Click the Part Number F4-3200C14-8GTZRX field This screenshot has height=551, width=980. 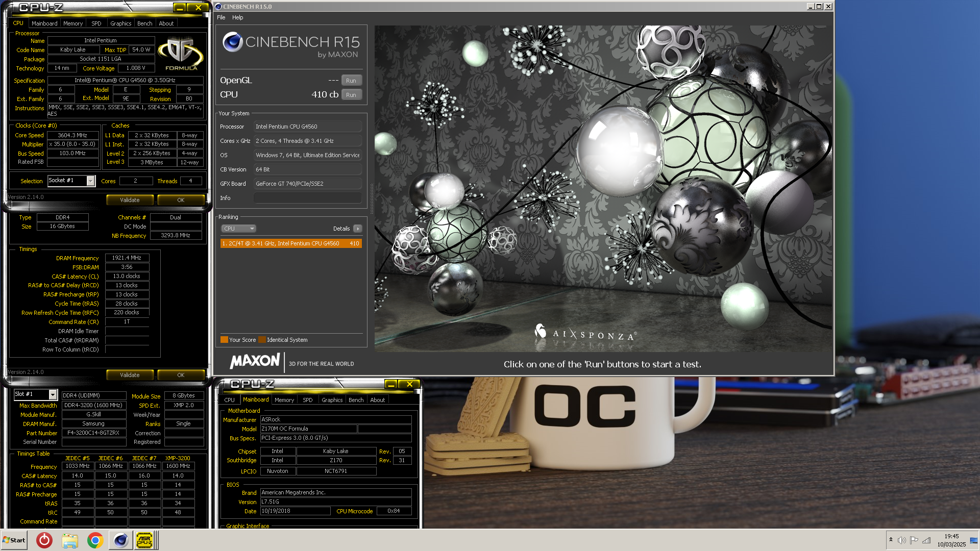[x=93, y=433]
